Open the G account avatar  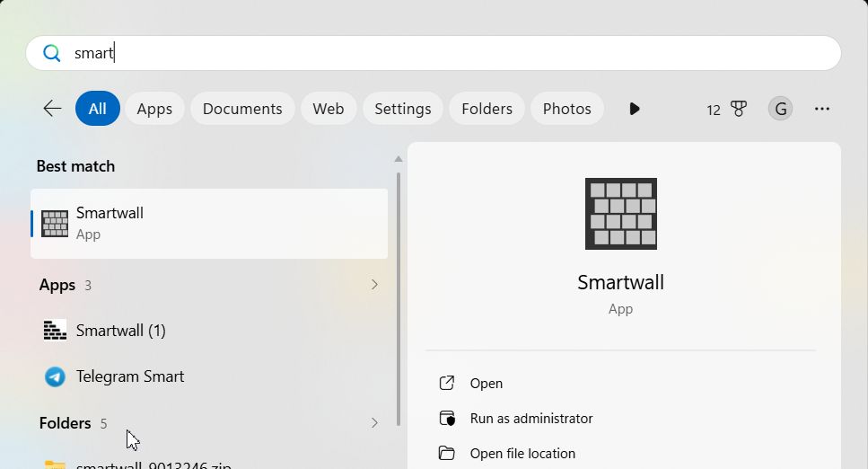tap(781, 109)
